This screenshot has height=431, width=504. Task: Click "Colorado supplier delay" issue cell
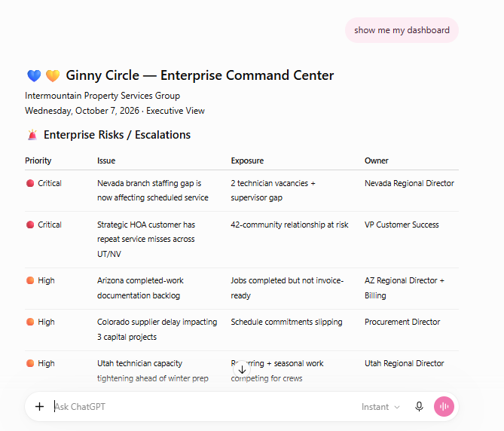click(157, 329)
